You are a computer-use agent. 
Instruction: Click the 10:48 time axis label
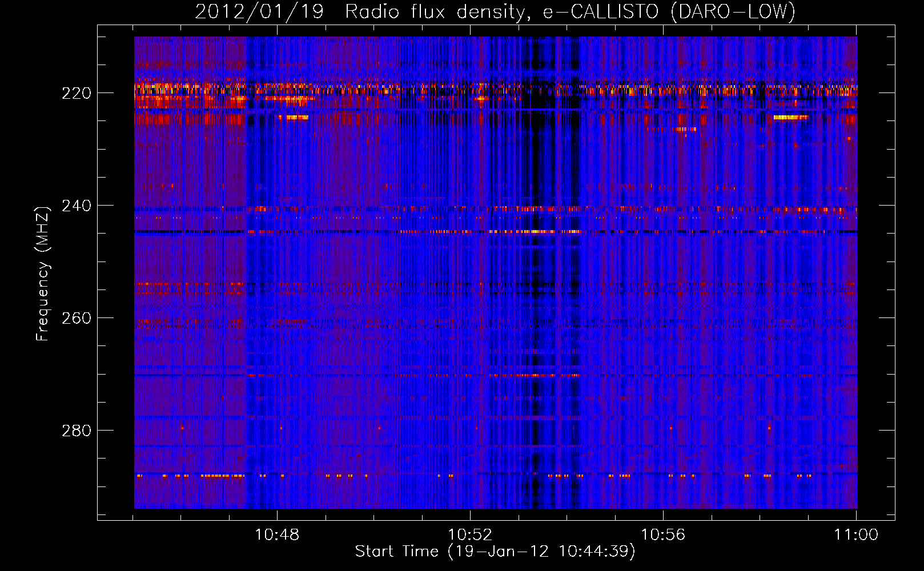tap(277, 535)
